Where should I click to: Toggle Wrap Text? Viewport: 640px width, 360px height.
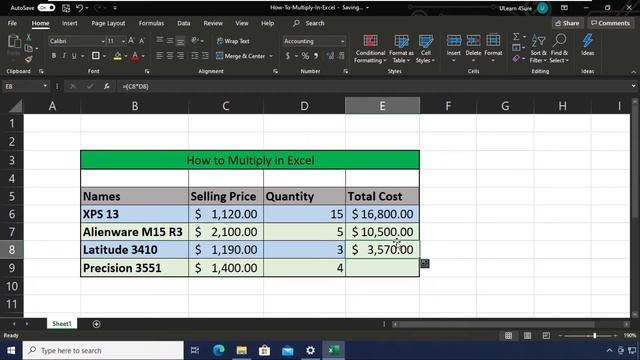233,41
